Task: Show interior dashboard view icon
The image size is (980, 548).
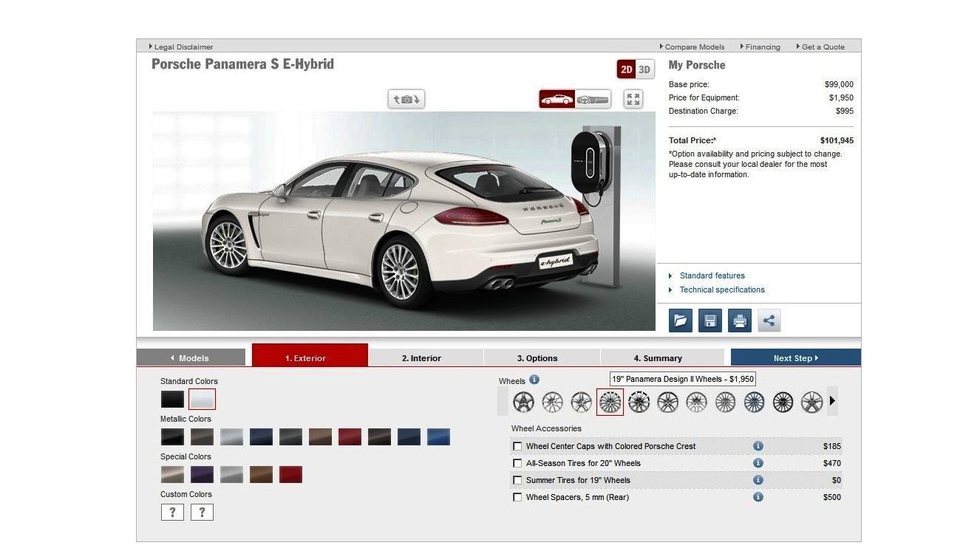Action: click(593, 99)
